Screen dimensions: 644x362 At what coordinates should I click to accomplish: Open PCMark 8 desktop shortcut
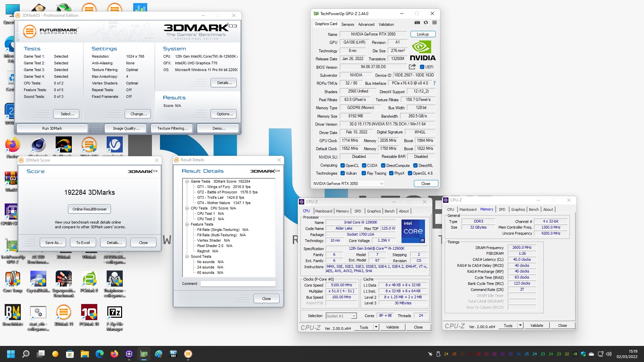89,282
